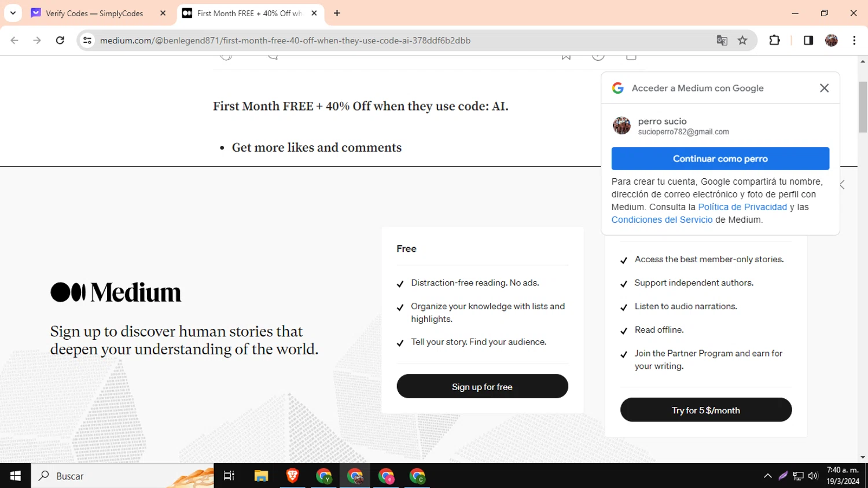Go back to the previous page
868x488 pixels.
click(14, 41)
